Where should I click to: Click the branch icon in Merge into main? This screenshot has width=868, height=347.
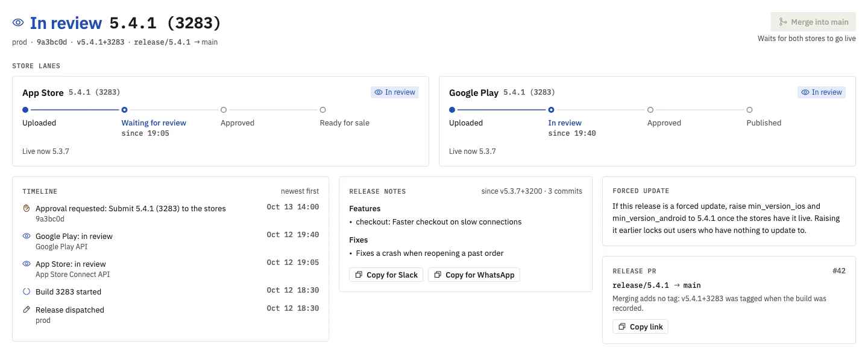783,22
